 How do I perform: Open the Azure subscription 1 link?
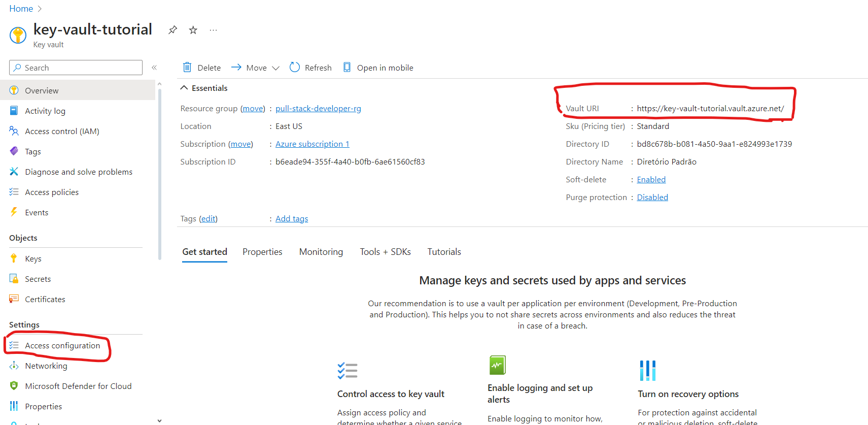[x=313, y=144]
